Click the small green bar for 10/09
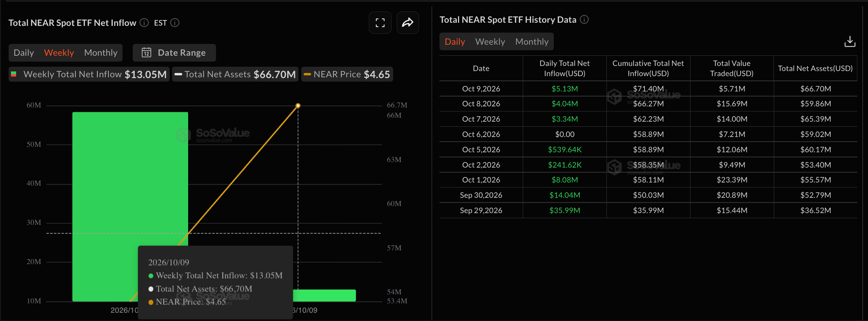 (324, 295)
